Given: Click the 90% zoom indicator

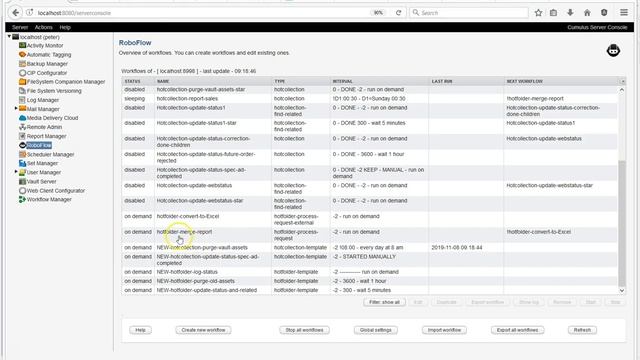Looking at the screenshot, I should tap(378, 13).
